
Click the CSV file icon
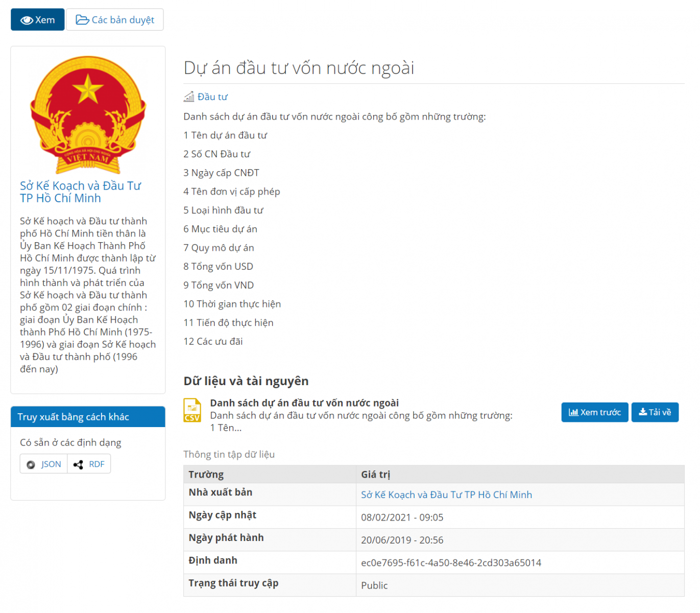click(x=192, y=410)
